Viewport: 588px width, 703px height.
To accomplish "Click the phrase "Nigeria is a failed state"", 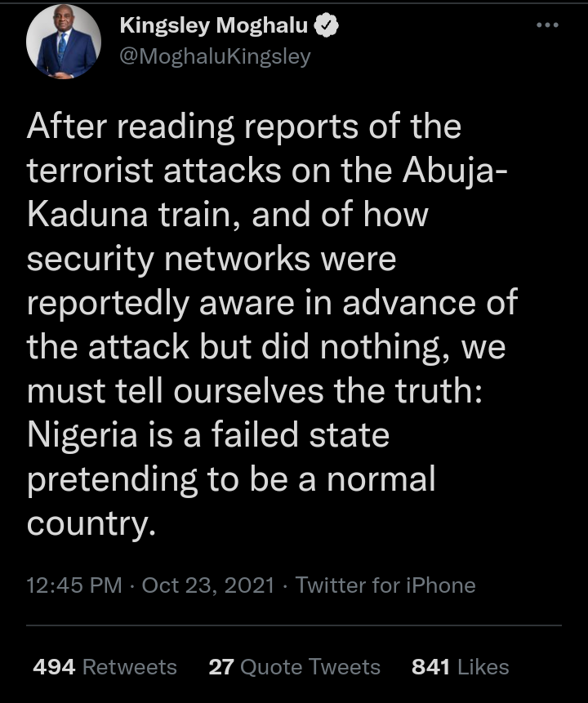I will (x=207, y=435).
